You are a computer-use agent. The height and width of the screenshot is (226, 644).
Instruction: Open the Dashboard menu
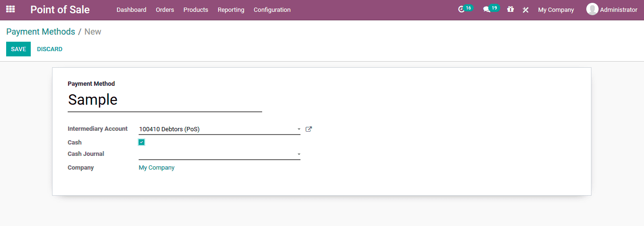click(132, 9)
